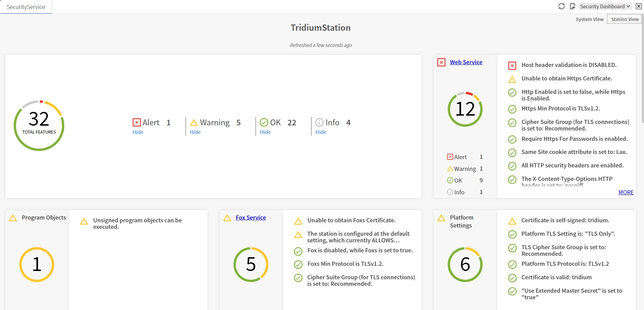Click check icon for Certificate is valid: tridium
The image size is (644, 310).
[x=512, y=278]
